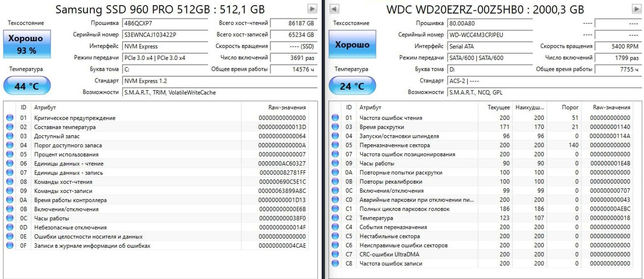Image resolution: width=644 pixels, height=279 pixels.
Task: Click status orb for Переназначенные сектора
Action: click(x=335, y=145)
